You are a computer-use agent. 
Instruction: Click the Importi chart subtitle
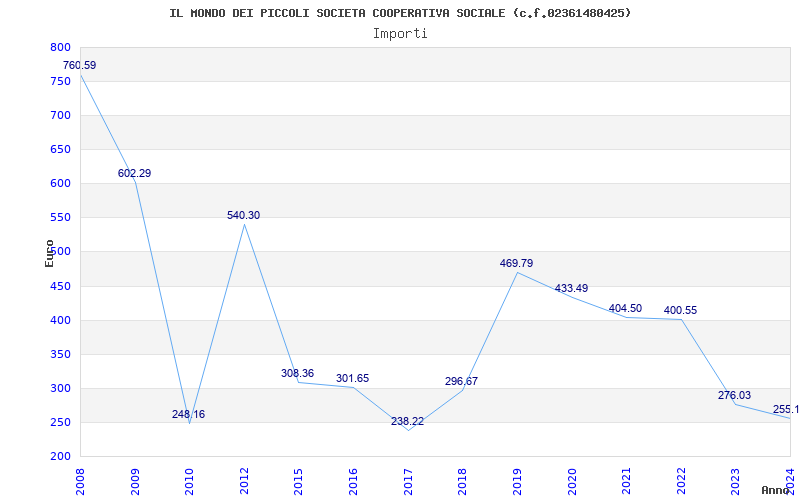point(400,34)
